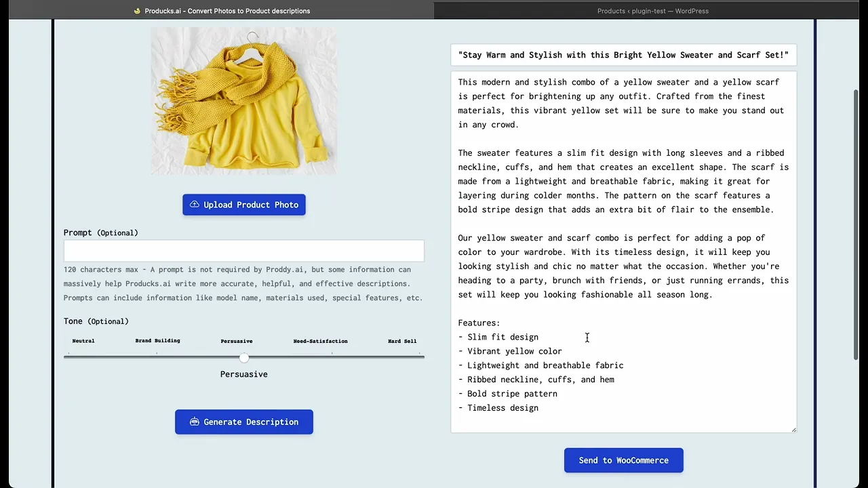Viewport: 868px width, 488px height.
Task: Click the 'Features:' line in description
Action: coord(479,323)
